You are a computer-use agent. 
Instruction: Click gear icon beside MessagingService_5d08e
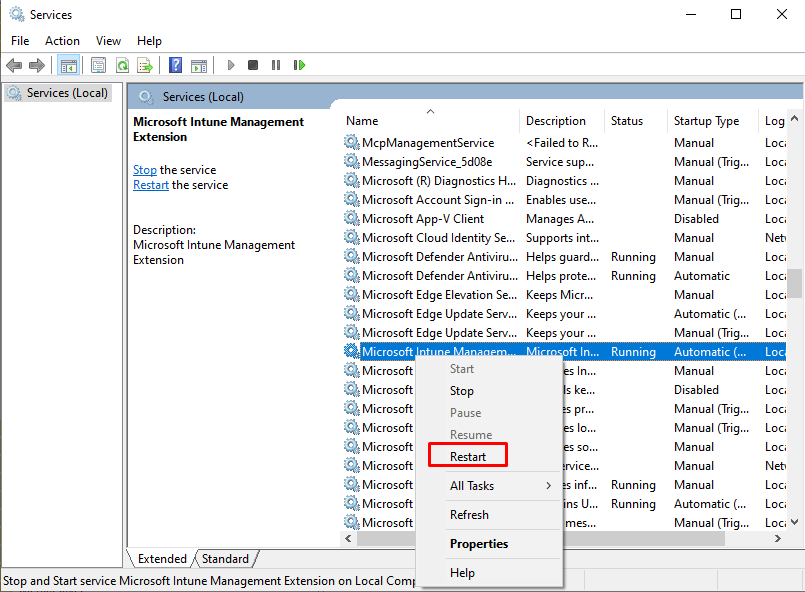point(352,161)
